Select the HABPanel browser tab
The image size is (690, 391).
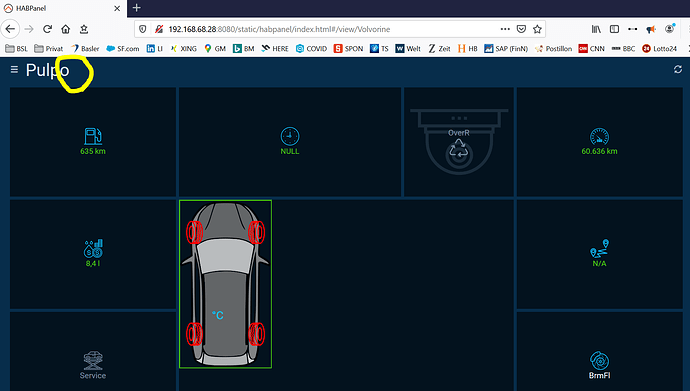63,8
